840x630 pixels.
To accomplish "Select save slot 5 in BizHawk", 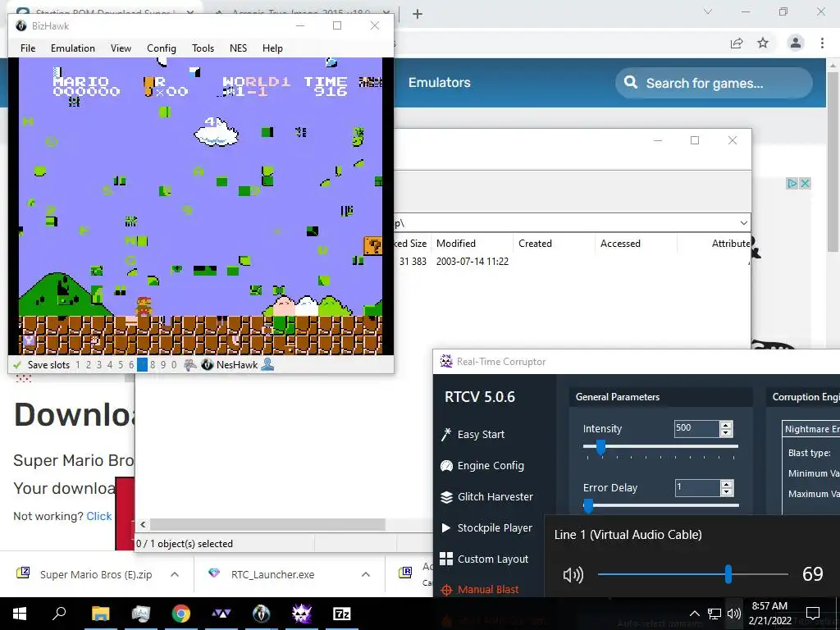I will pos(121,365).
